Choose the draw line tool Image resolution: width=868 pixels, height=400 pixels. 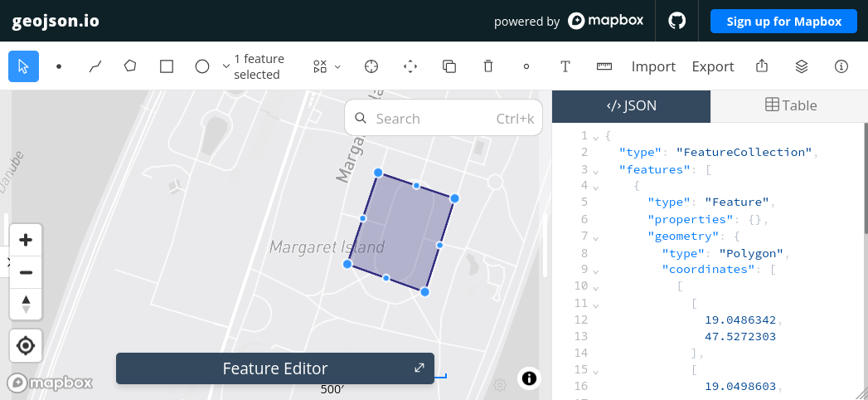point(95,66)
